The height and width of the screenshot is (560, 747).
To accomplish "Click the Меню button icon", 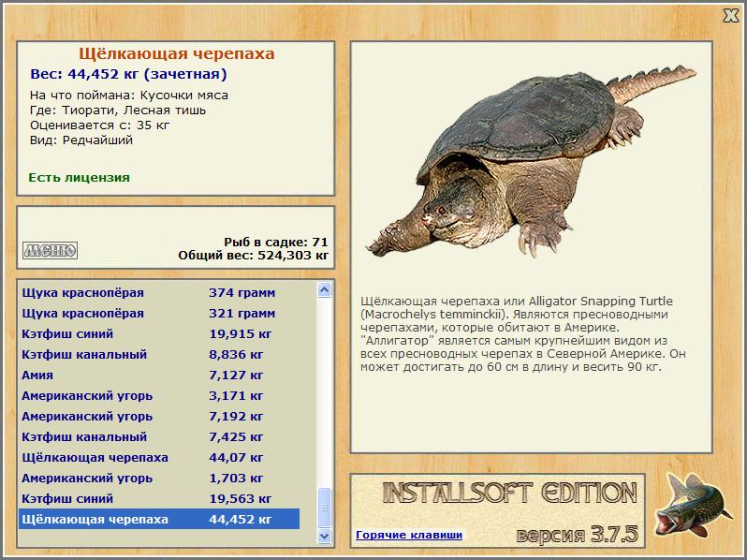I will [x=50, y=250].
